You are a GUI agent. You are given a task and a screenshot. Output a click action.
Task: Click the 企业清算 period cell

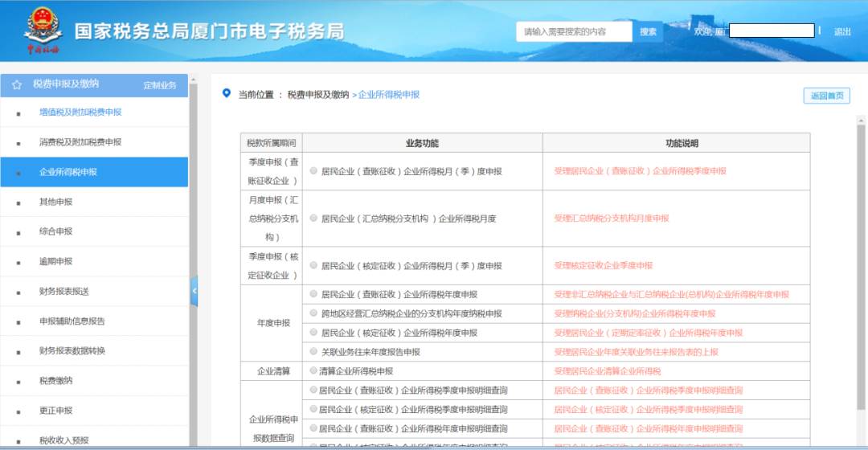click(x=272, y=371)
